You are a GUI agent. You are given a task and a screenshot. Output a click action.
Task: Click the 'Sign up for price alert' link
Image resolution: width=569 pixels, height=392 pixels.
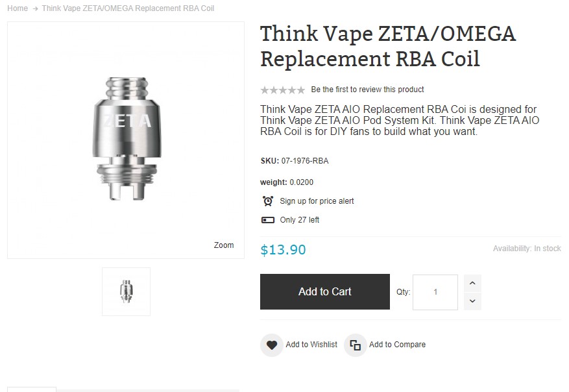[317, 201]
